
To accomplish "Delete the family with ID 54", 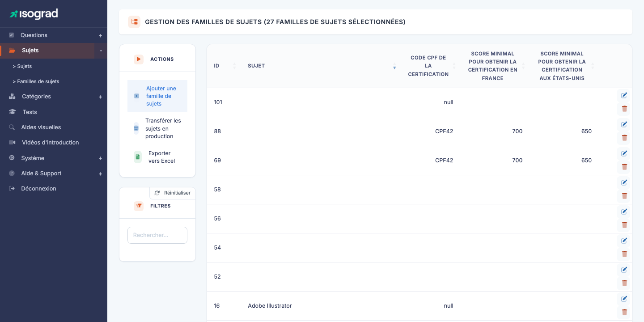I will coord(624,254).
